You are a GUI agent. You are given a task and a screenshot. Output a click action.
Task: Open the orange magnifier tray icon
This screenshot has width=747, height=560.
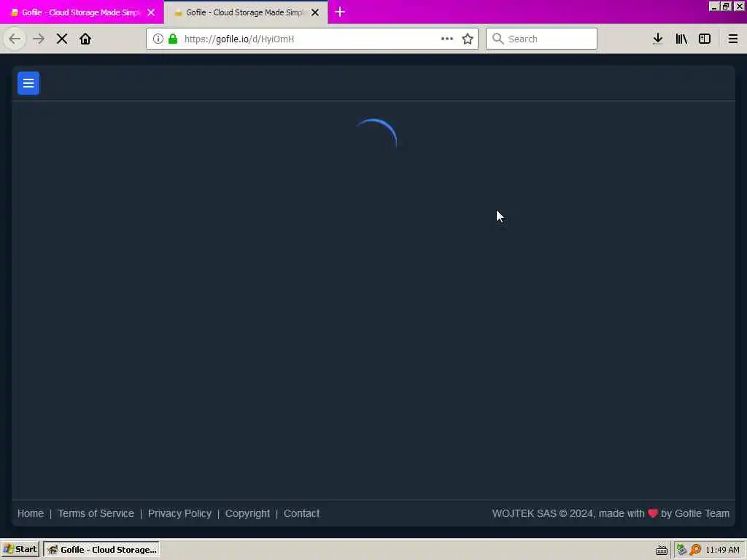pyautogui.click(x=695, y=550)
